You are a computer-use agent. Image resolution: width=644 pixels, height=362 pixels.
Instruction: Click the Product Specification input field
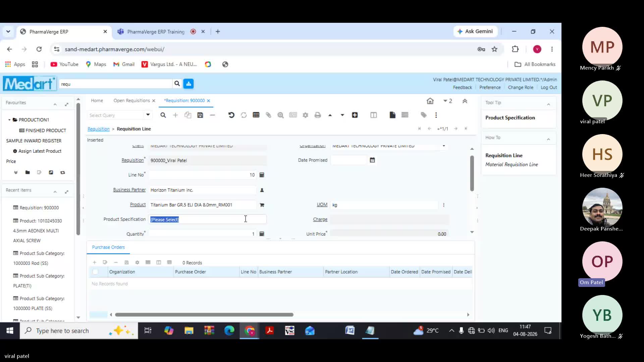click(x=208, y=219)
